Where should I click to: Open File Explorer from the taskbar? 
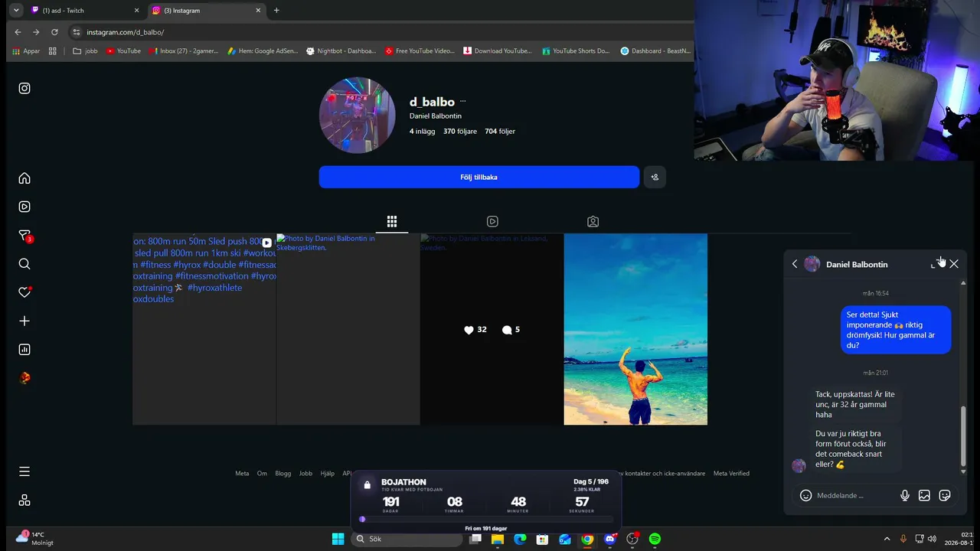(498, 539)
